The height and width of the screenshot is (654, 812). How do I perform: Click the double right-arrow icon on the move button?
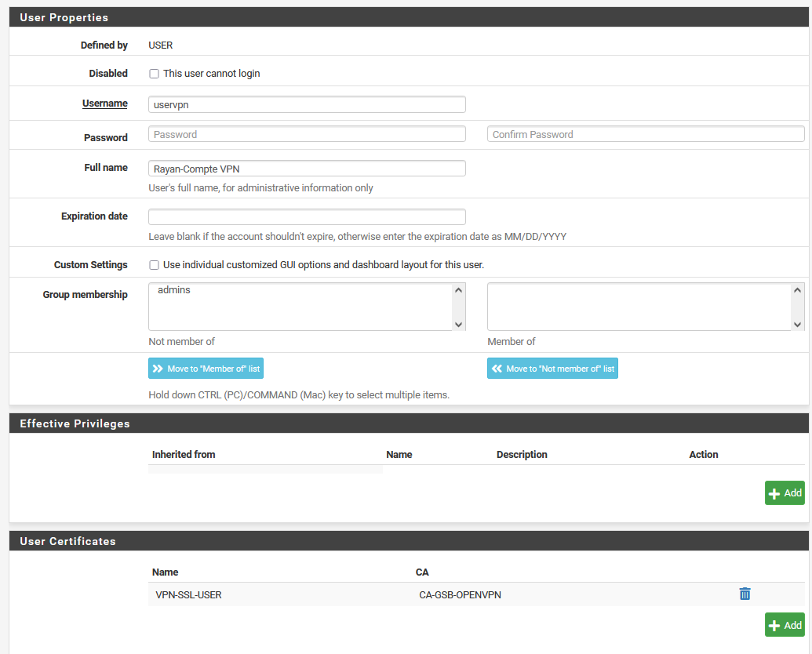[159, 368]
